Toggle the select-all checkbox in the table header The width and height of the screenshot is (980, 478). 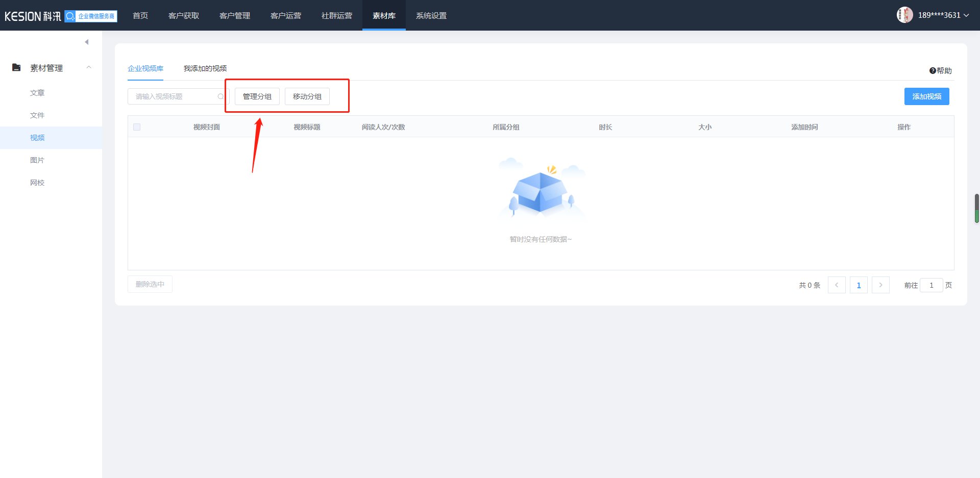click(x=137, y=127)
